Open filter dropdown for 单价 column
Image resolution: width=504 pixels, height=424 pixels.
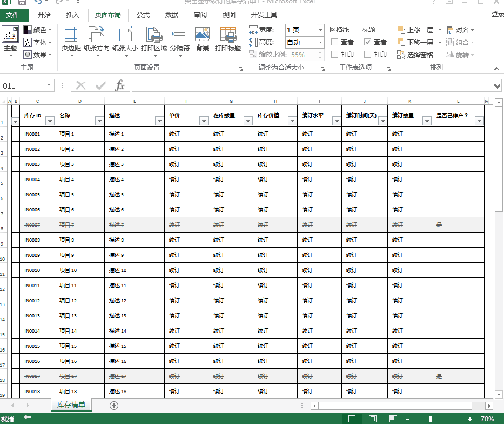click(x=204, y=121)
